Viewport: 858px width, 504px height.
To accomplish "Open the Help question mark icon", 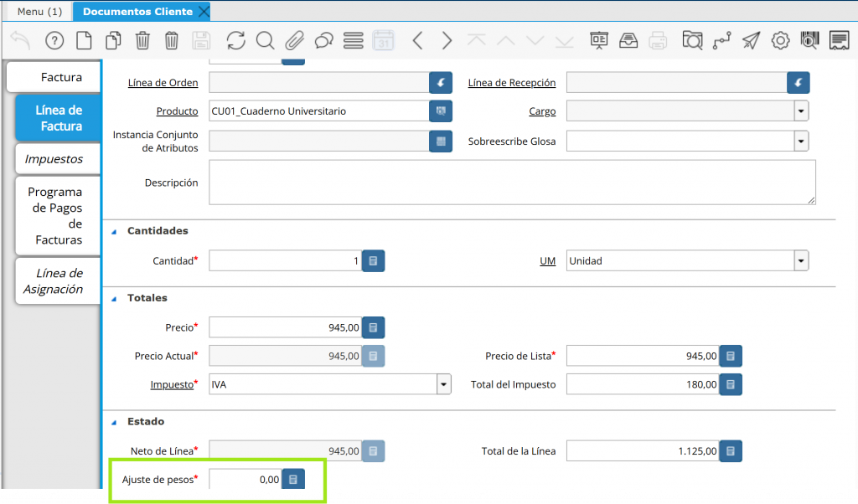I will [54, 40].
